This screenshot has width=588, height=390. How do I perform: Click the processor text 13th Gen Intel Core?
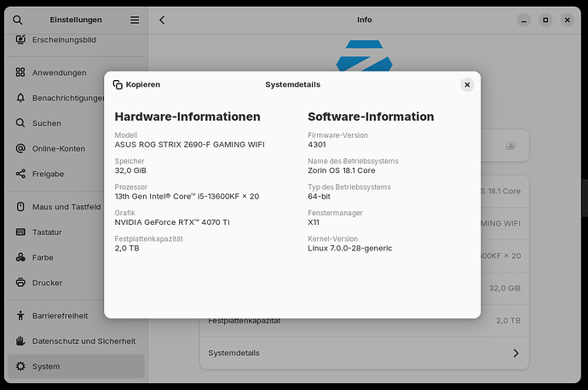click(x=187, y=197)
